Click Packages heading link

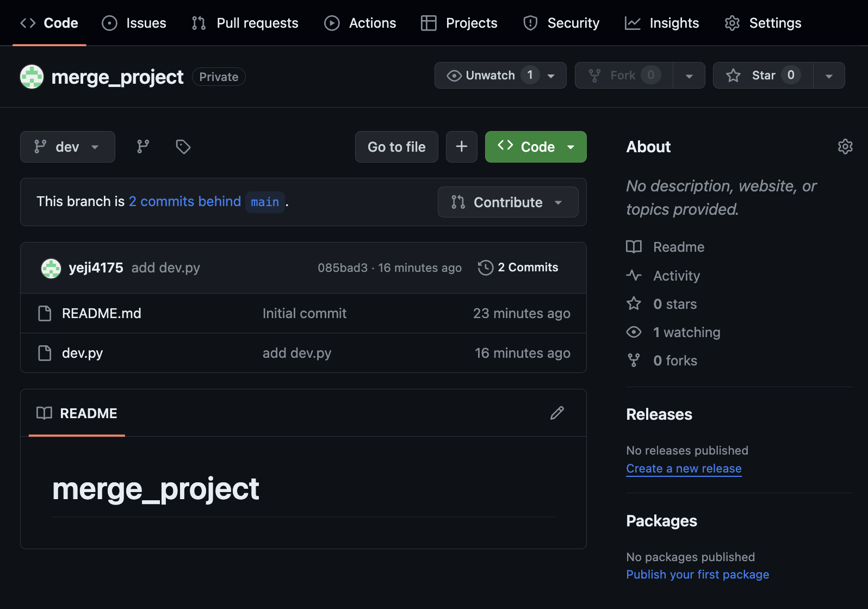(661, 521)
